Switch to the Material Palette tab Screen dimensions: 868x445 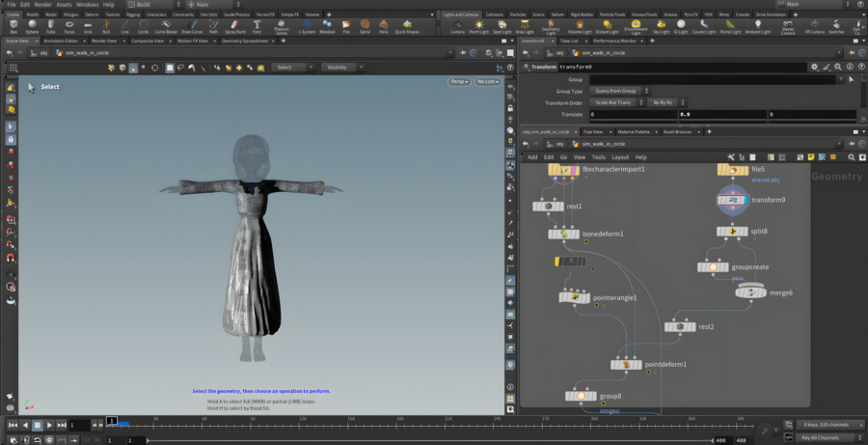(x=634, y=131)
